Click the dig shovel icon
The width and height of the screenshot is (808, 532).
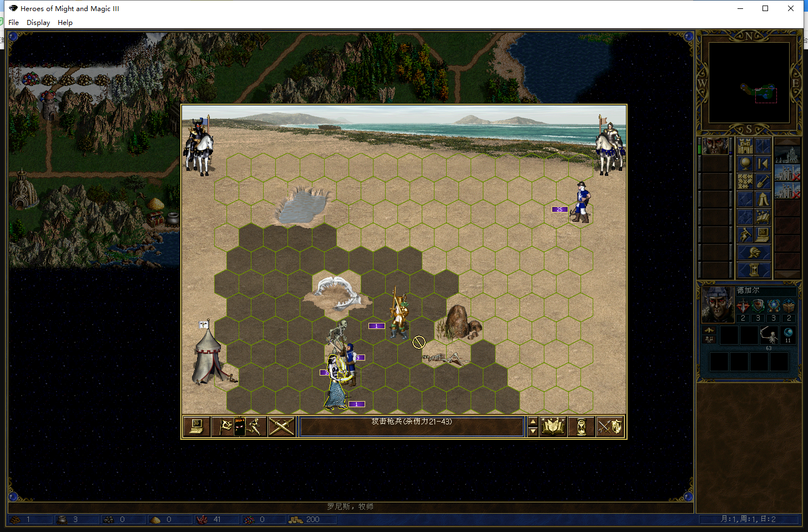point(762,181)
